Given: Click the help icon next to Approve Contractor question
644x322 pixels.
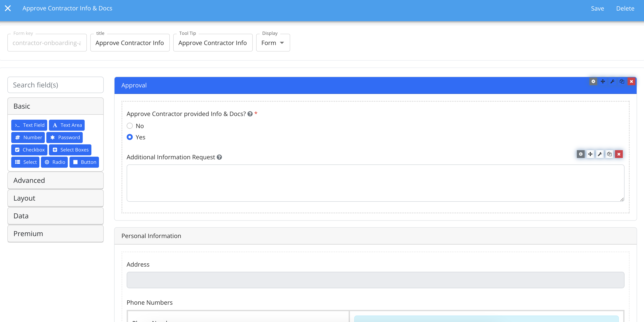Looking at the screenshot, I should point(249,114).
